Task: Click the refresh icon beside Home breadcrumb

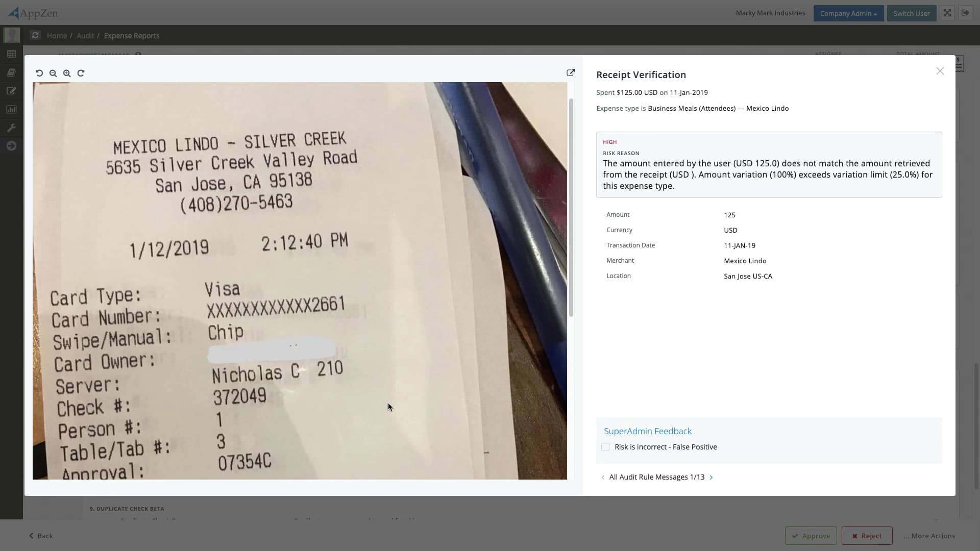Action: coord(35,36)
